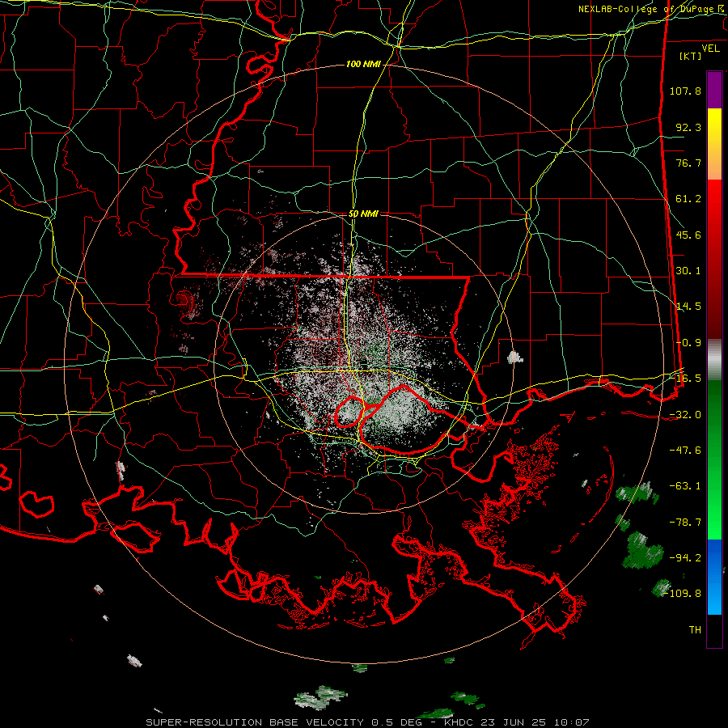Screen dimensions: 728x728
Task: Pick the black TH segment of the color bar
Action: (x=714, y=630)
